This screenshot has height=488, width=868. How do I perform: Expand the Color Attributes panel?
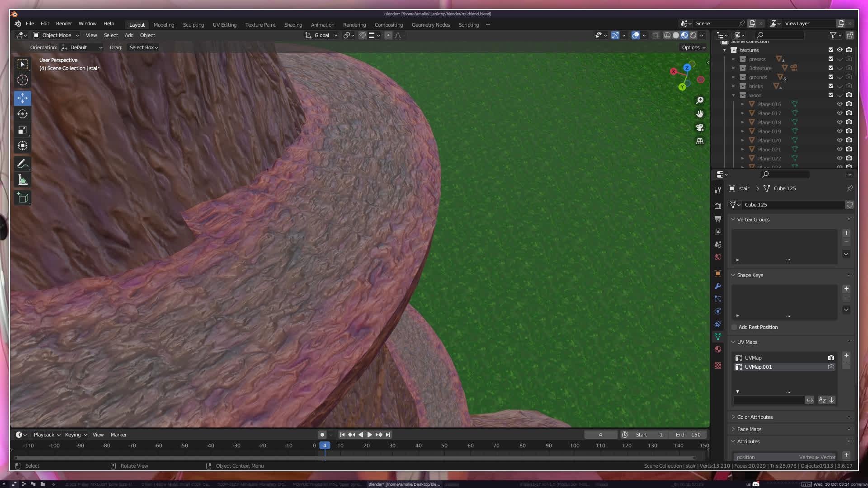(755, 417)
